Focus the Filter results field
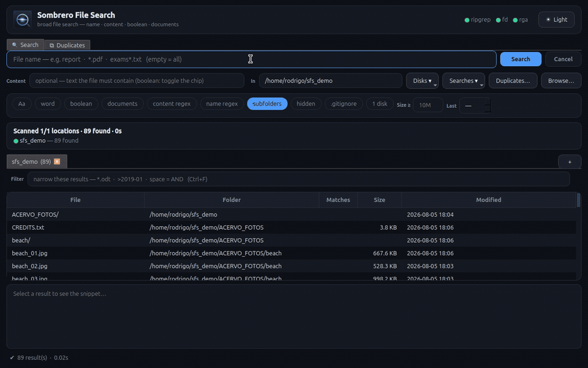Viewport: 588px width, 368px height. [298, 179]
